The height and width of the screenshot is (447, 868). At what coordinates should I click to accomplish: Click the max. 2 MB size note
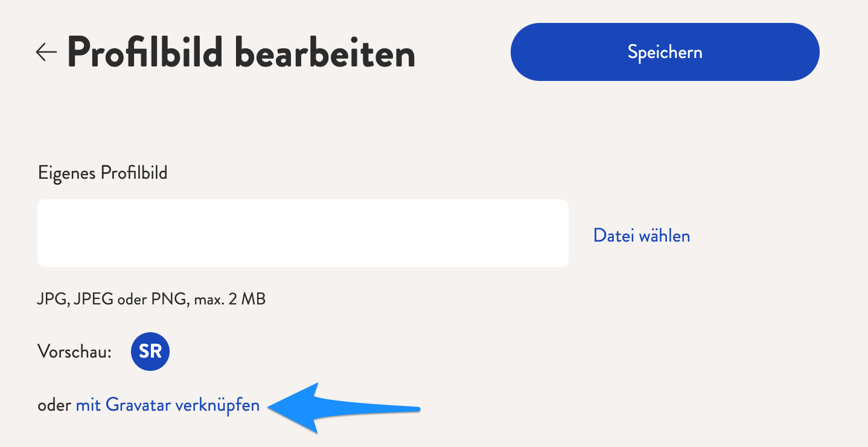(230, 299)
